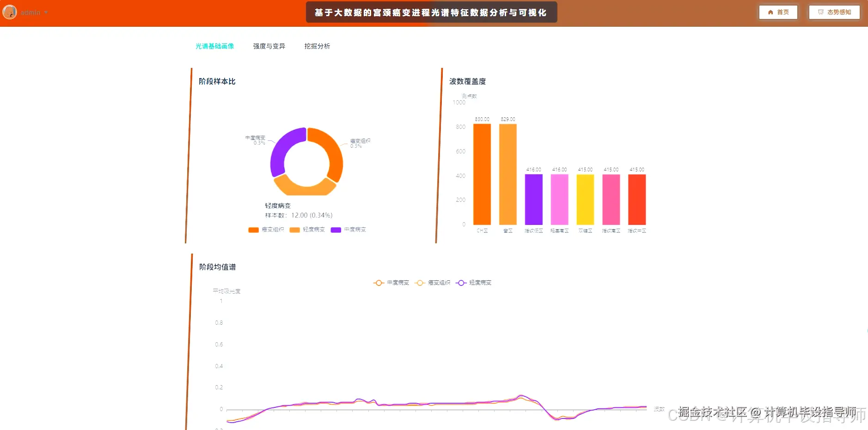
Task: Click the yellow 双键区 bar
Action: pos(585,200)
